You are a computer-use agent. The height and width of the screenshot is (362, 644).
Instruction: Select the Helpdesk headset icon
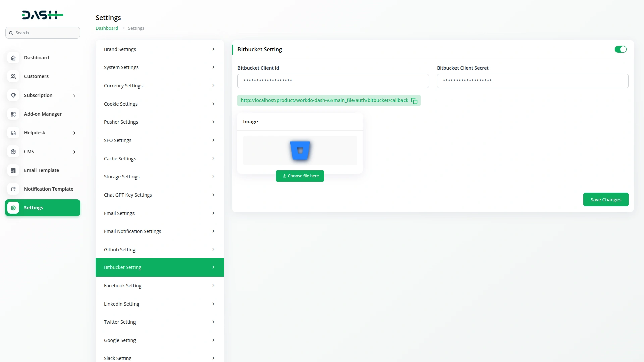13,133
